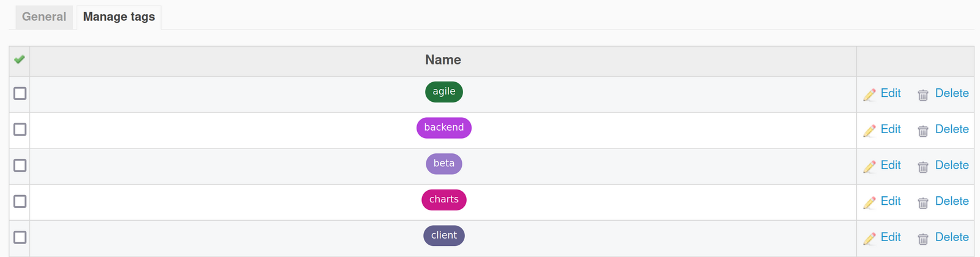Open Edit link for the beta tag
980x257 pixels.
pyautogui.click(x=891, y=165)
